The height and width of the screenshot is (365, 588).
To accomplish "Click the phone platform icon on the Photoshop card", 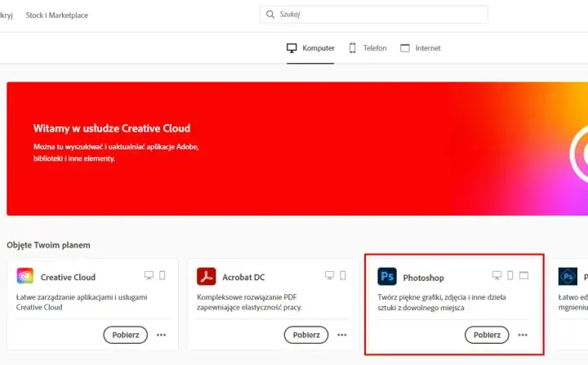I will coord(510,275).
